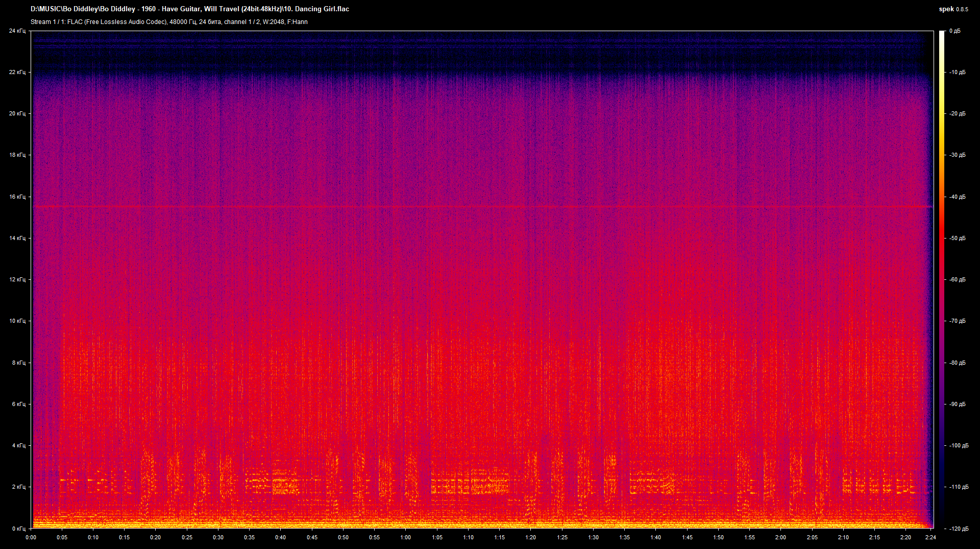Click the 1:00 time axis marker
Screen dimensions: 980x549
coord(405,537)
